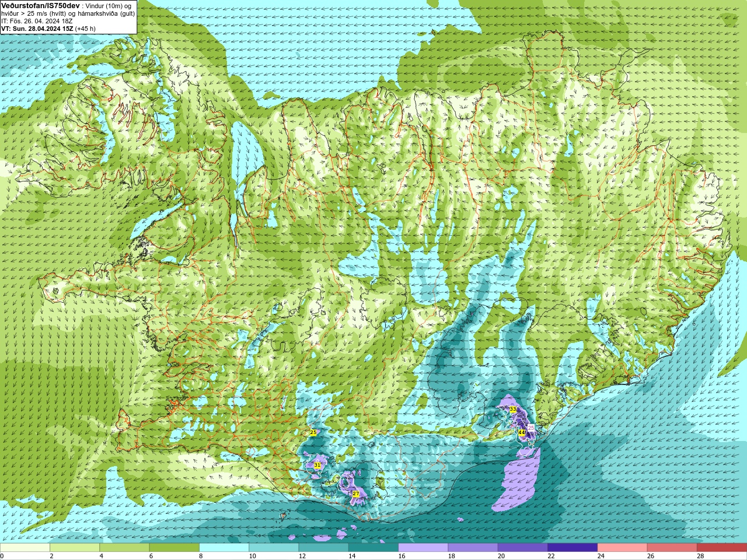Image resolution: width=747 pixels, height=560 pixels.
Task: Click the 24–26 m/s light pink legend swatch
Action: 622,548
